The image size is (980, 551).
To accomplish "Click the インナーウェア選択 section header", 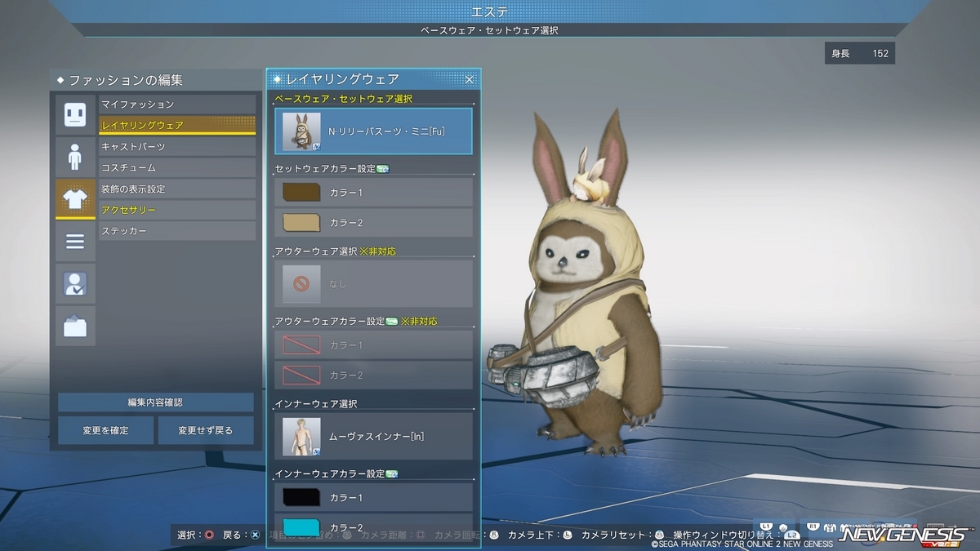I will (316, 403).
